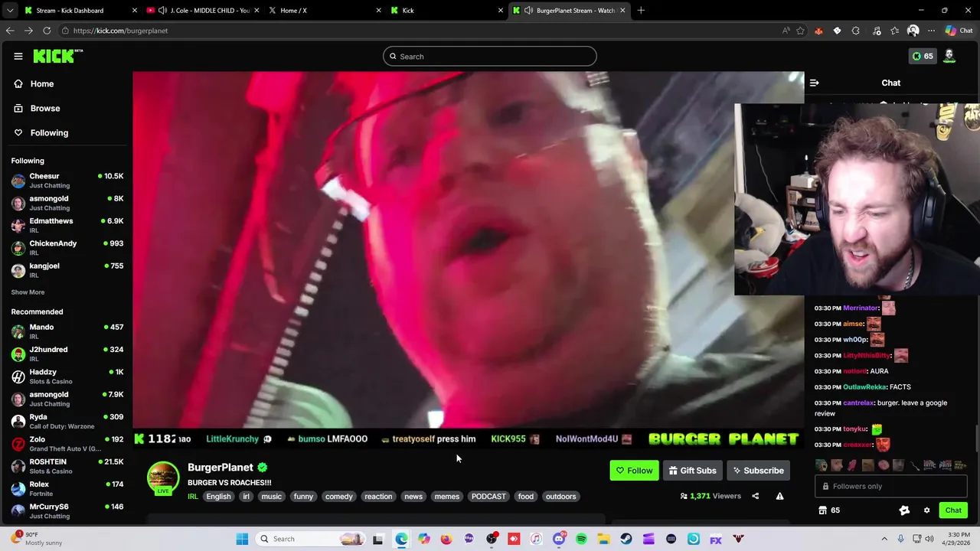This screenshot has width=980, height=551.
Task: Open Copilot Chat in browser toolbar
Action: tap(959, 31)
